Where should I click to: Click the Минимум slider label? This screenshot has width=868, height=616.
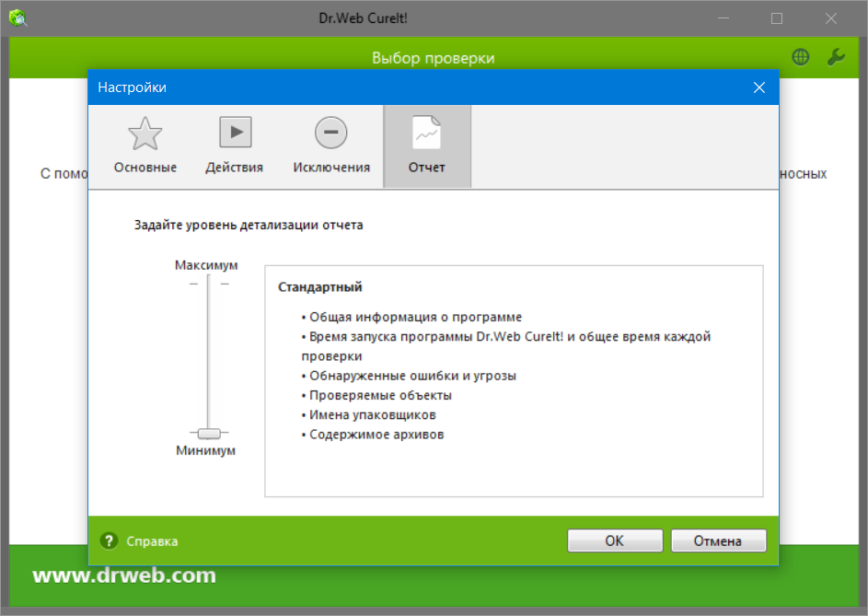[x=206, y=450]
